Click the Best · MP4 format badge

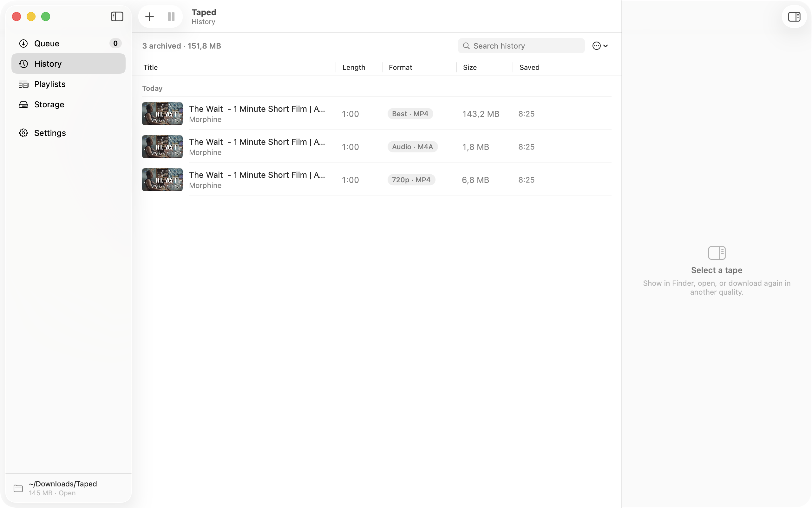click(410, 114)
